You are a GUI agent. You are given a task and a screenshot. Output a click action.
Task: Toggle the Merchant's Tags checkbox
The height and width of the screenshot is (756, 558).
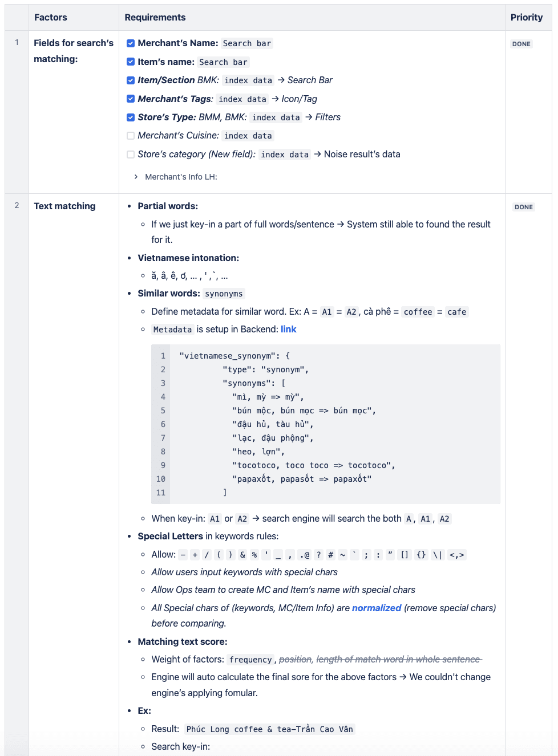131,99
